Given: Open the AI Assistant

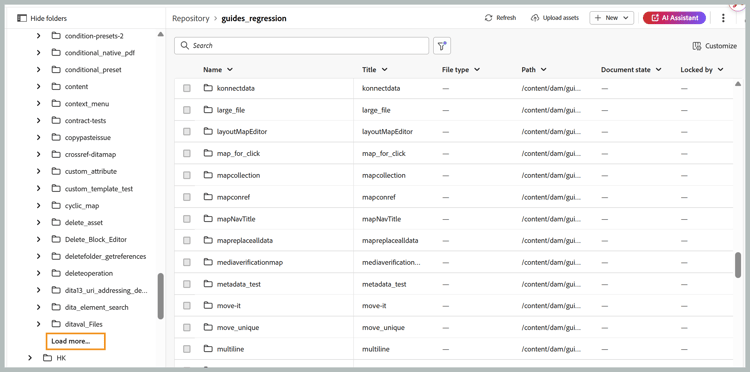Looking at the screenshot, I should [x=674, y=18].
